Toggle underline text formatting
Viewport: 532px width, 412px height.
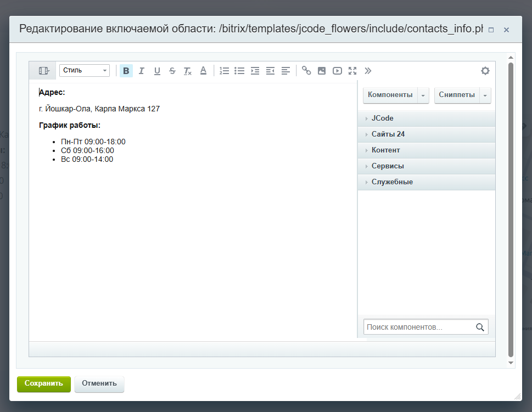click(x=157, y=71)
